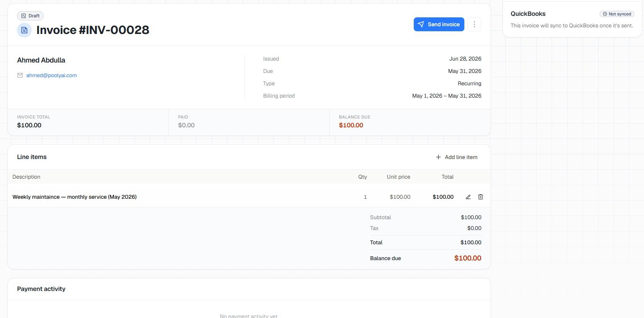Click the Recurring type value
Image resolution: width=644 pixels, height=318 pixels.
(x=469, y=83)
